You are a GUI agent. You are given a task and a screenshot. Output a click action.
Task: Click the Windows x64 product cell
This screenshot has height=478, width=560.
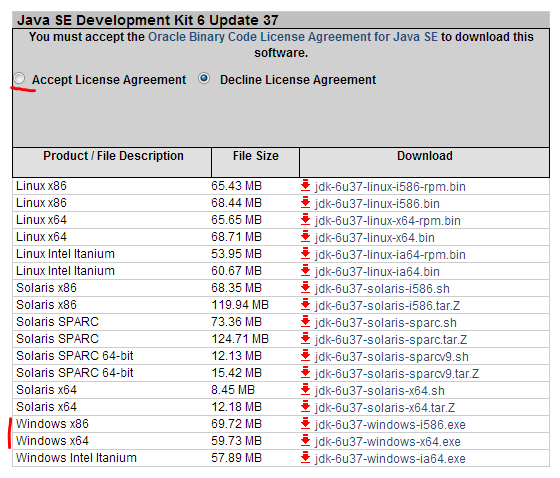52,441
